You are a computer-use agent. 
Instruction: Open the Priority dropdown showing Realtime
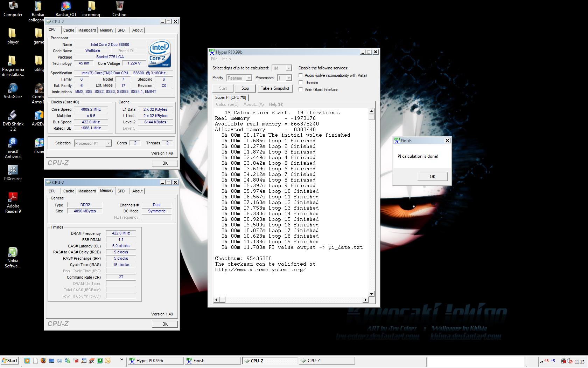pyautogui.click(x=248, y=78)
